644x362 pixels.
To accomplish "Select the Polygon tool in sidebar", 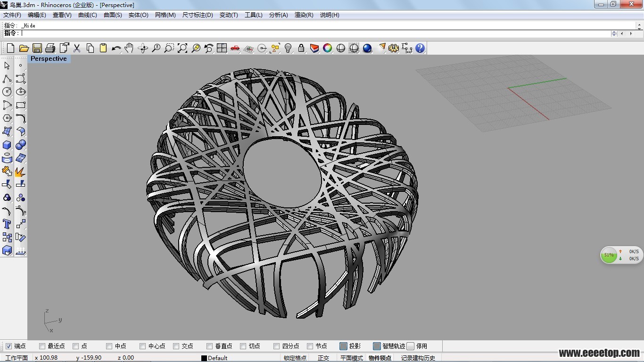I will pyautogui.click(x=7, y=118).
